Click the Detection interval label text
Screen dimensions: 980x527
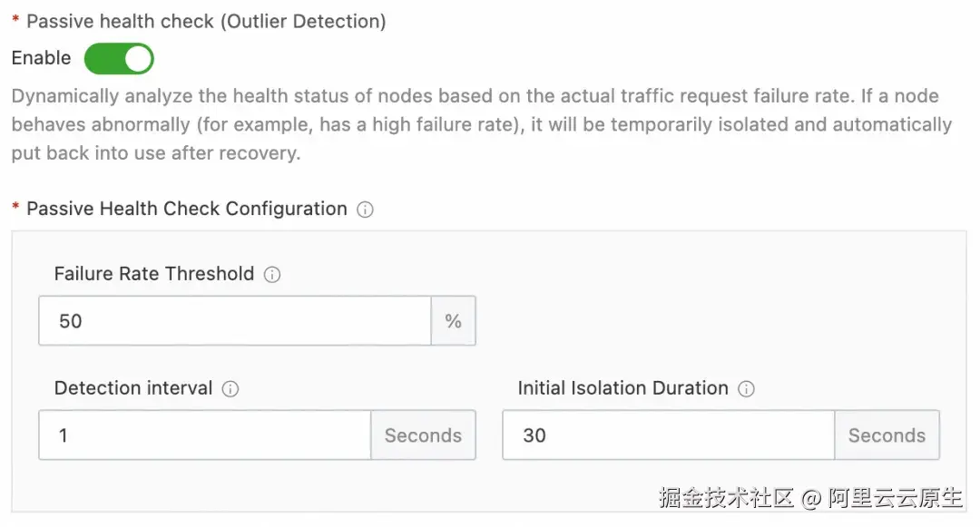(133, 388)
